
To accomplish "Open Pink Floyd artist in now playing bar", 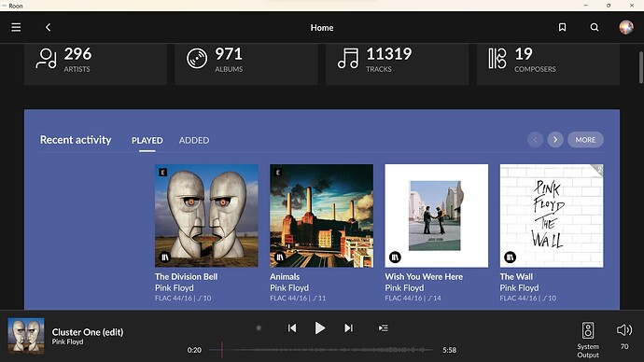I will point(67,341).
